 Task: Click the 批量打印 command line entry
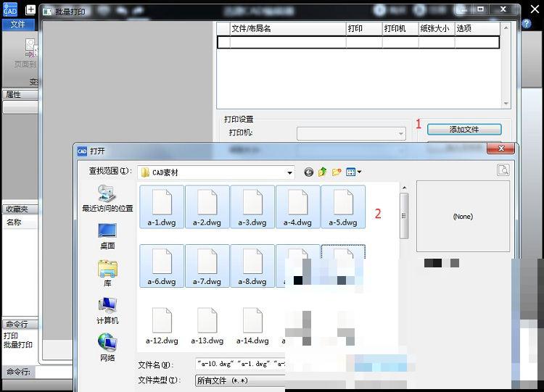pyautogui.click(x=17, y=344)
